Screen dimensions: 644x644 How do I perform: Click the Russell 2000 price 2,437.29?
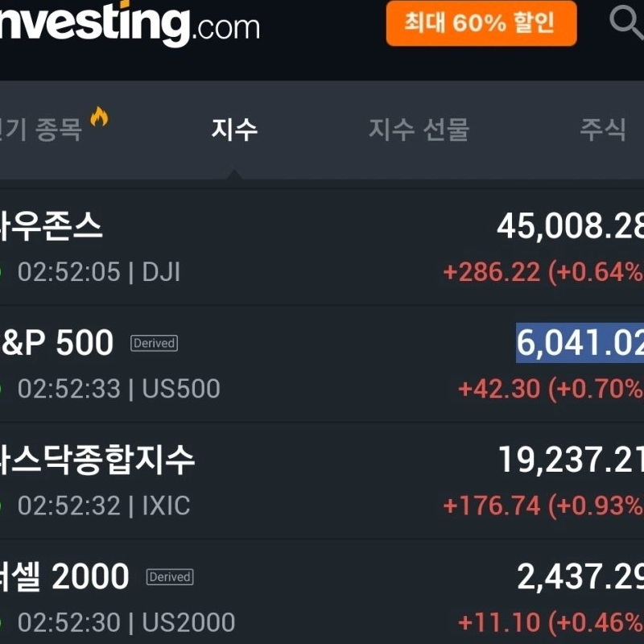(x=580, y=577)
